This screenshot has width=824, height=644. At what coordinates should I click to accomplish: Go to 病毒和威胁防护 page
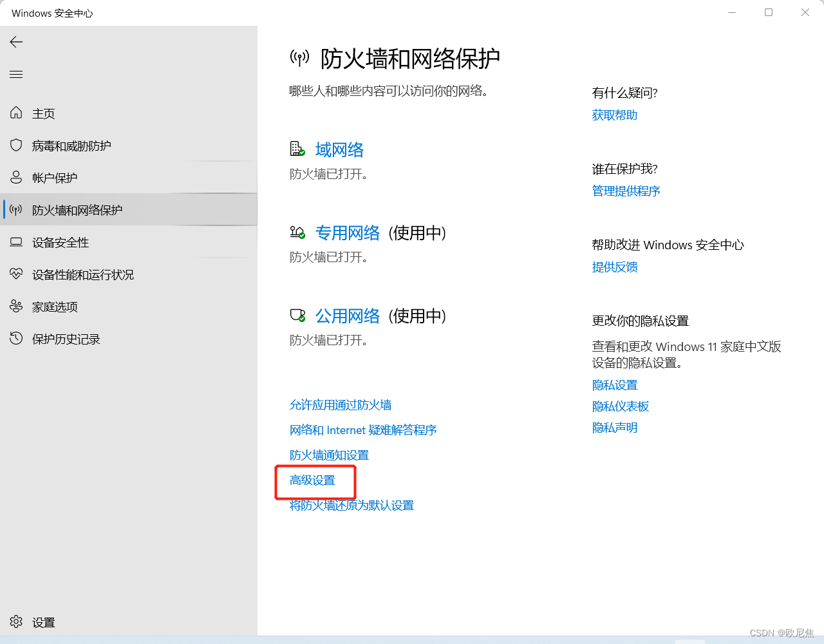point(129,146)
